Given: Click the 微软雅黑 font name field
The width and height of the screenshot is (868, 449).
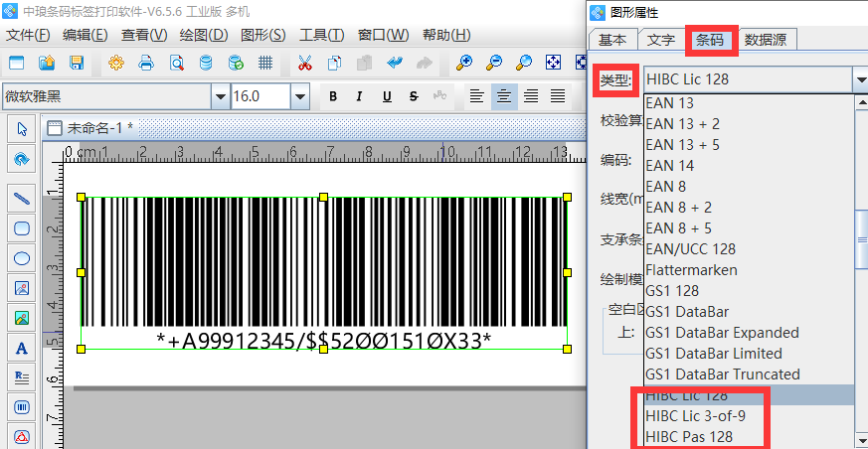Looking at the screenshot, I should 106,96.
